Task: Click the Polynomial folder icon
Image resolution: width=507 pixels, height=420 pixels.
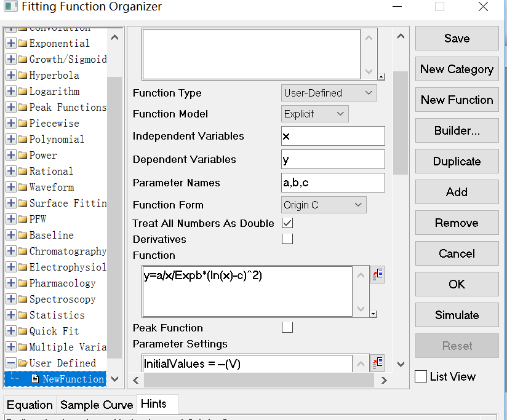Action: pyautogui.click(x=23, y=140)
